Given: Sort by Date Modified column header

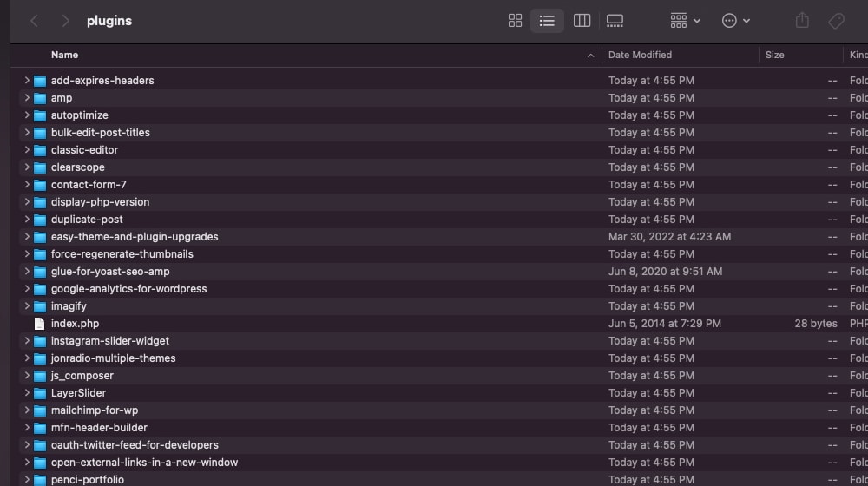Looking at the screenshot, I should click(640, 55).
